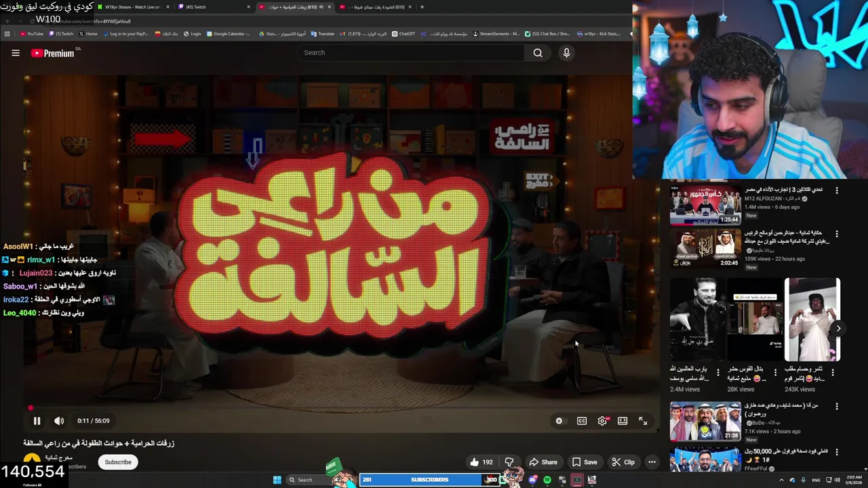Open options for the '28K views' Short

click(x=776, y=372)
